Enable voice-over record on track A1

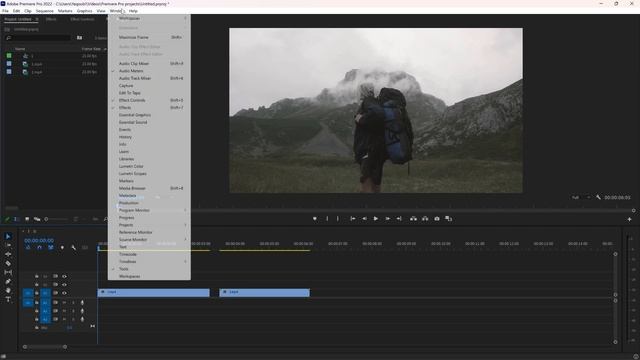(82, 302)
